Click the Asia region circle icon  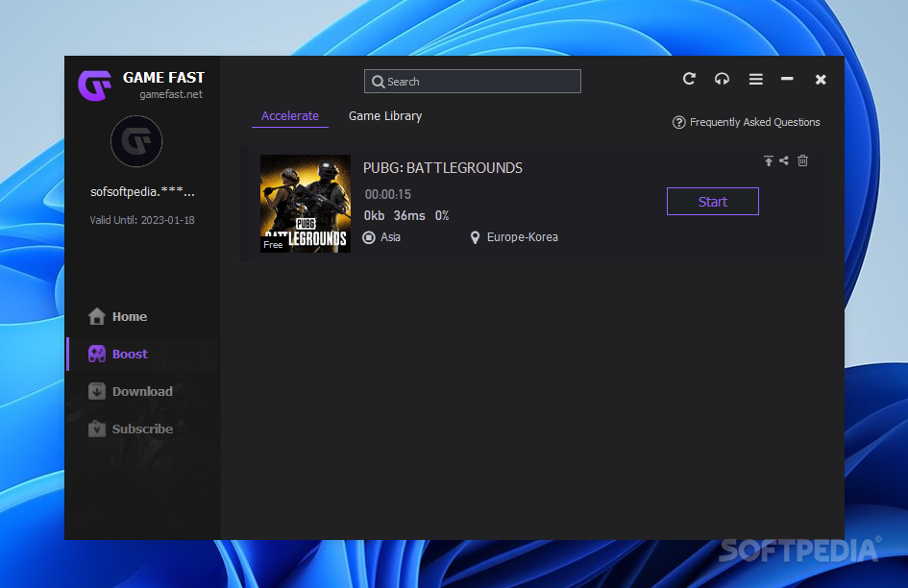(x=369, y=237)
